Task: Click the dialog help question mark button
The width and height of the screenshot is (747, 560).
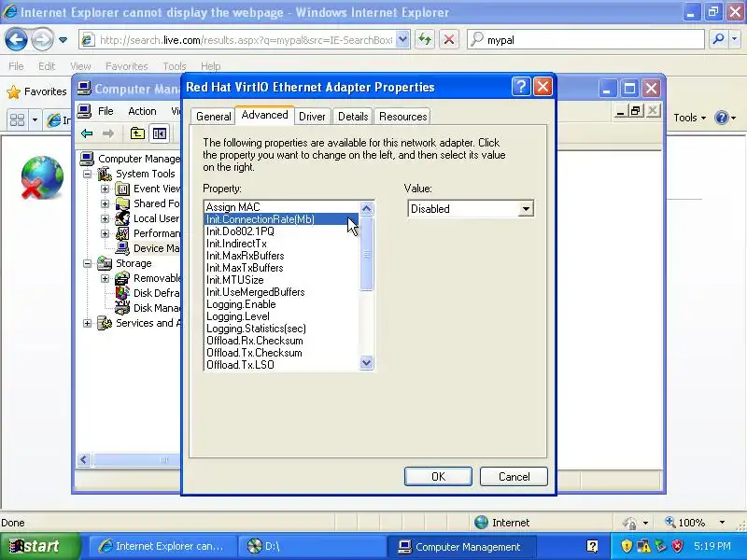Action: click(x=521, y=87)
